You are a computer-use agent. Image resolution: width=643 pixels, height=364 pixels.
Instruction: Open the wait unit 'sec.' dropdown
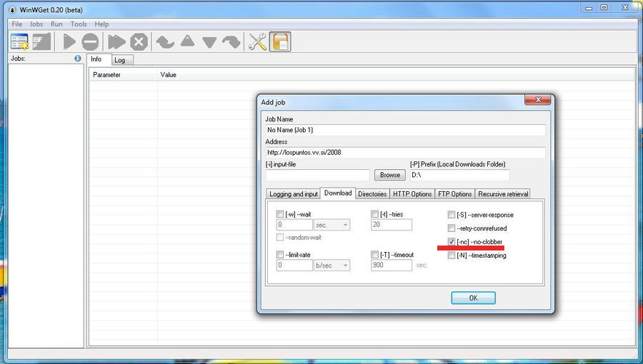[x=332, y=225]
